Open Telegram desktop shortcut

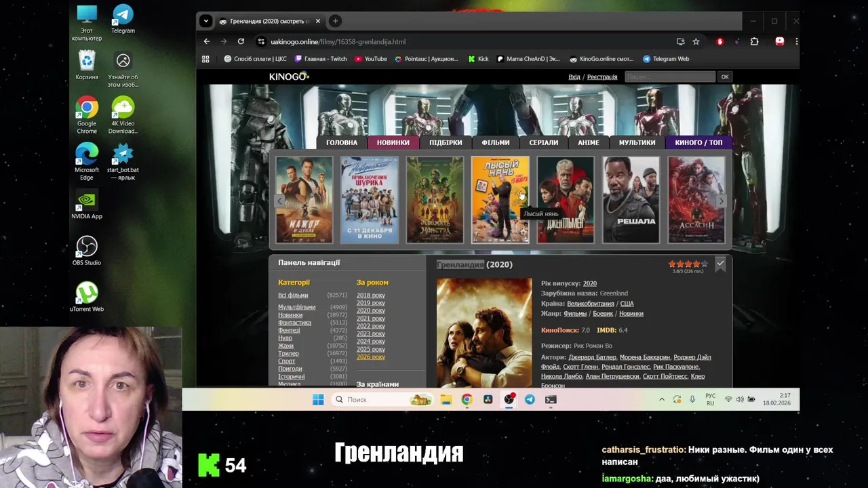[123, 19]
